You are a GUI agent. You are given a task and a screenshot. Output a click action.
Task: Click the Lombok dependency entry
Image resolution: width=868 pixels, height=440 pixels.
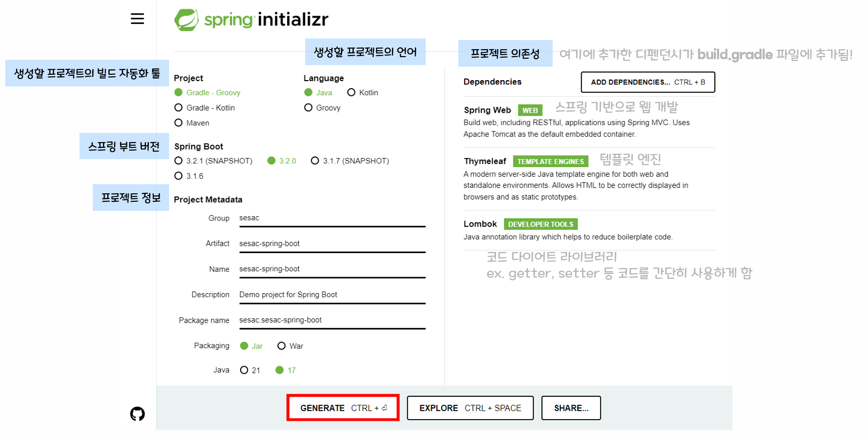tap(589, 230)
